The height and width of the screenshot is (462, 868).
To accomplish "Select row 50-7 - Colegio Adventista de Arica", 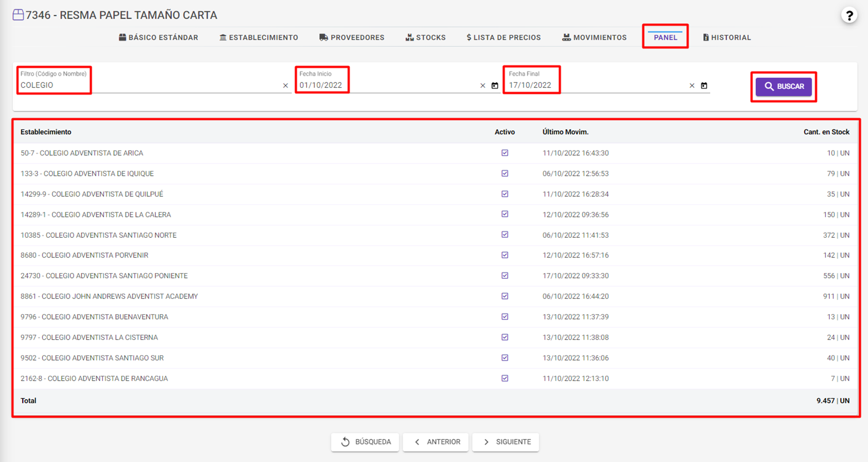I will [x=435, y=153].
